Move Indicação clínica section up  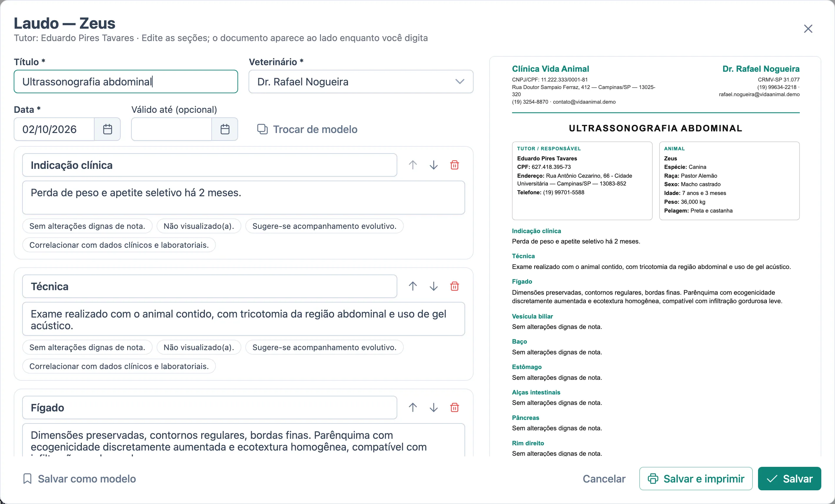click(412, 165)
